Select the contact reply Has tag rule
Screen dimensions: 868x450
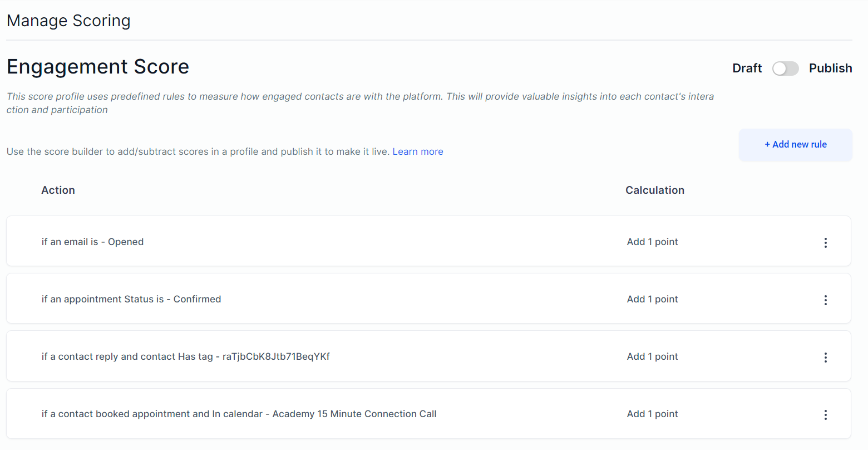tap(185, 356)
